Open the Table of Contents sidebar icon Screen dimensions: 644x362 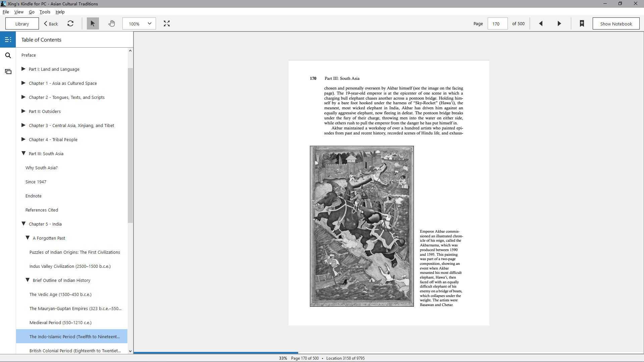click(x=8, y=40)
